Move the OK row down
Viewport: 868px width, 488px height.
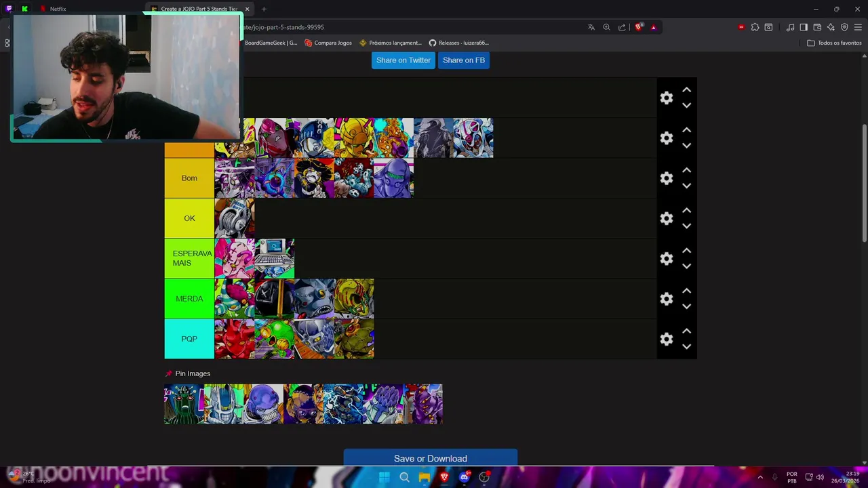(686, 226)
